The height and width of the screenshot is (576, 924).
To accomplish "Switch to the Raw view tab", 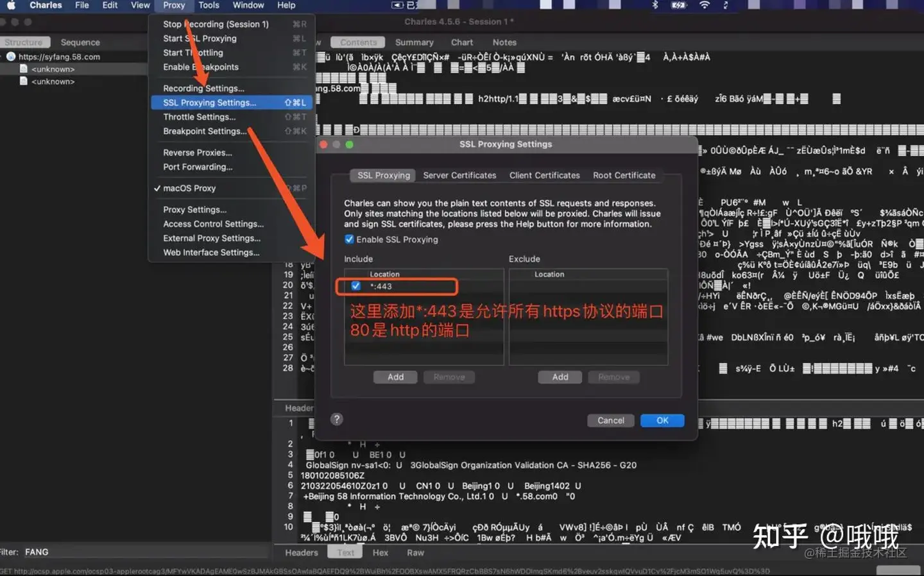I will pos(415,553).
